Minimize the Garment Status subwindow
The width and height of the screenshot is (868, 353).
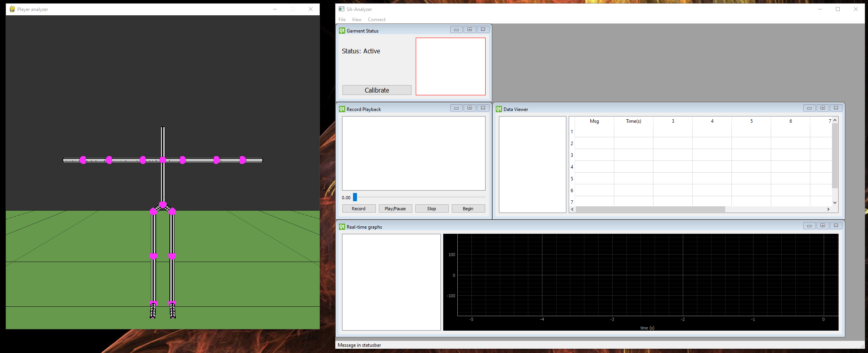click(456, 29)
